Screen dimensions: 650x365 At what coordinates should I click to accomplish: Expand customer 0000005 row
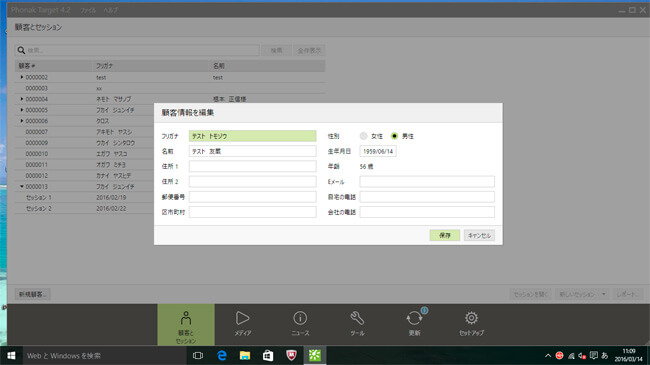[x=22, y=110]
